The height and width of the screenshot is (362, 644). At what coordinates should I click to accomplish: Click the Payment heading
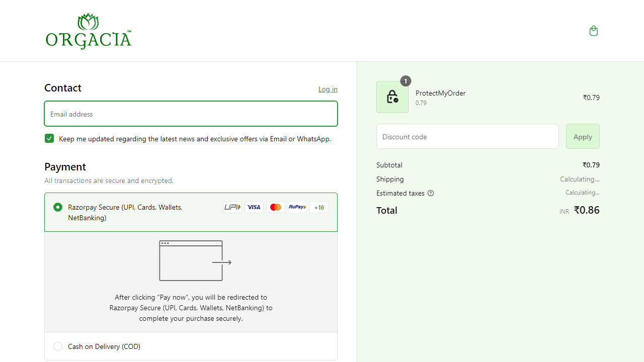(65, 167)
